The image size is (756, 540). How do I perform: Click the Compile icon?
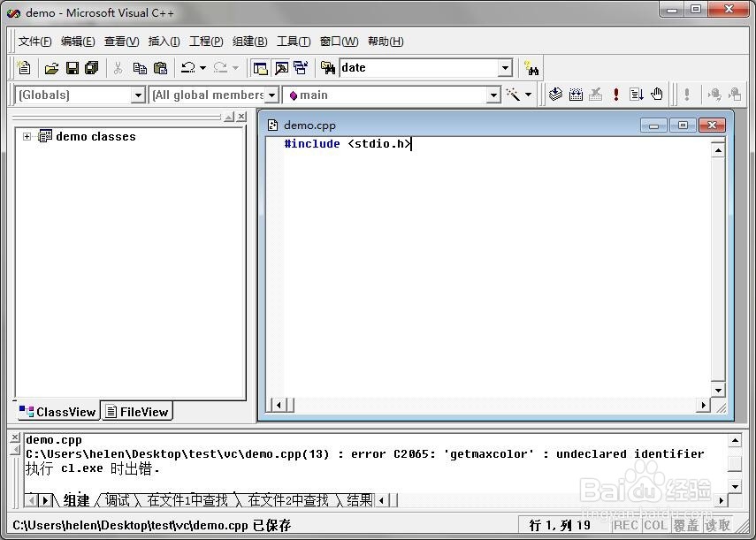[555, 94]
